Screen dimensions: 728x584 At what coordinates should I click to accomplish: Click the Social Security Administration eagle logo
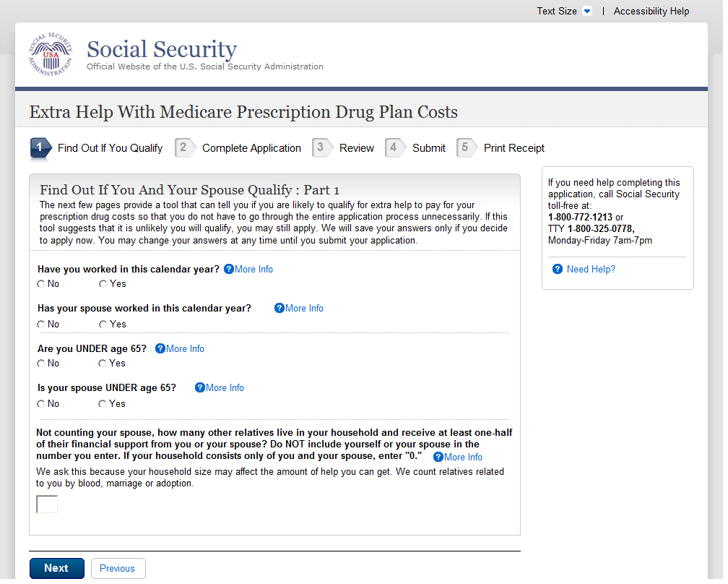[51, 55]
